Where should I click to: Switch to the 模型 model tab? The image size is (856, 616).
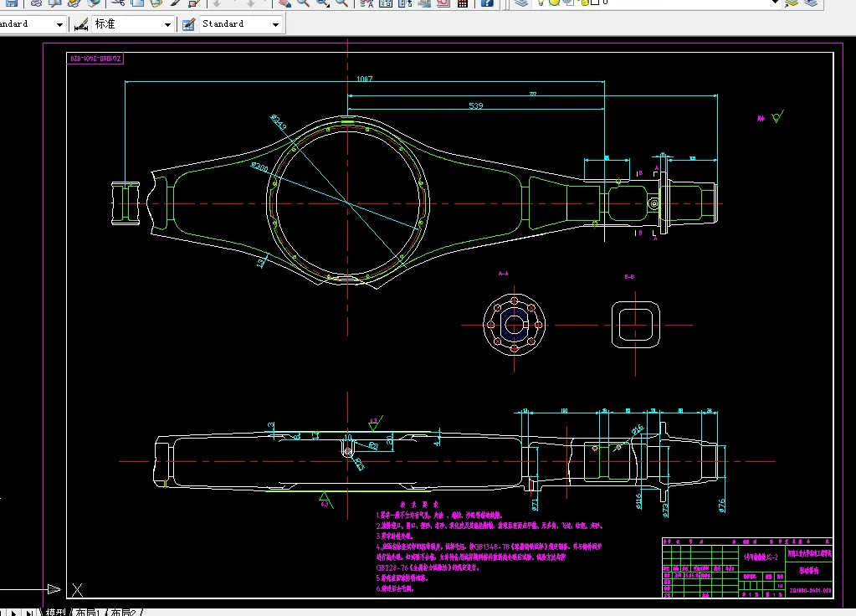(55, 612)
